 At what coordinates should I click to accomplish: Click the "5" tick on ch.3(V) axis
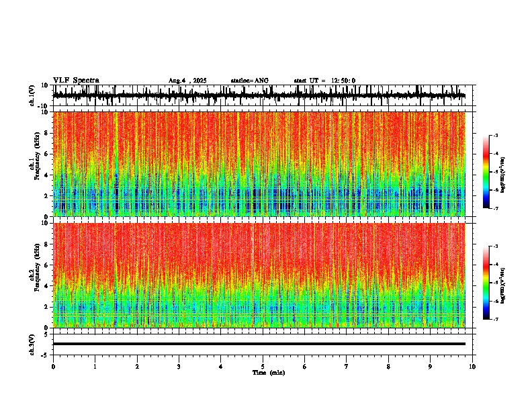(47, 334)
